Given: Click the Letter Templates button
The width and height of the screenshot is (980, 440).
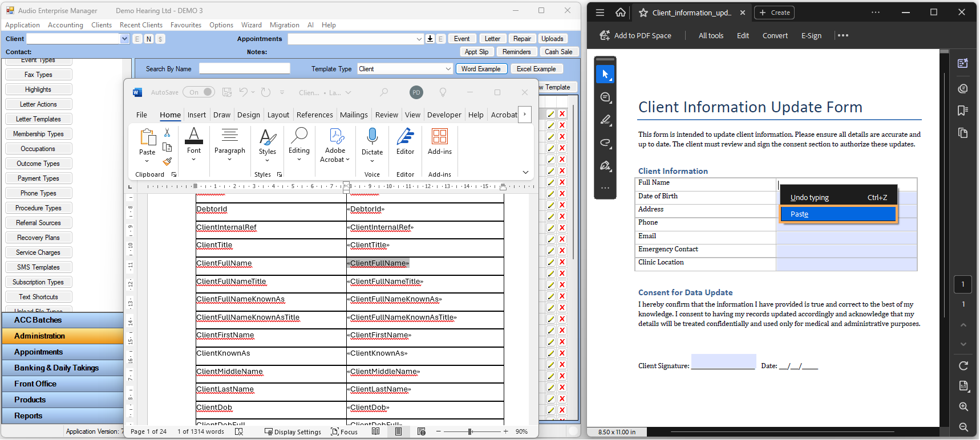Looking at the screenshot, I should [38, 119].
